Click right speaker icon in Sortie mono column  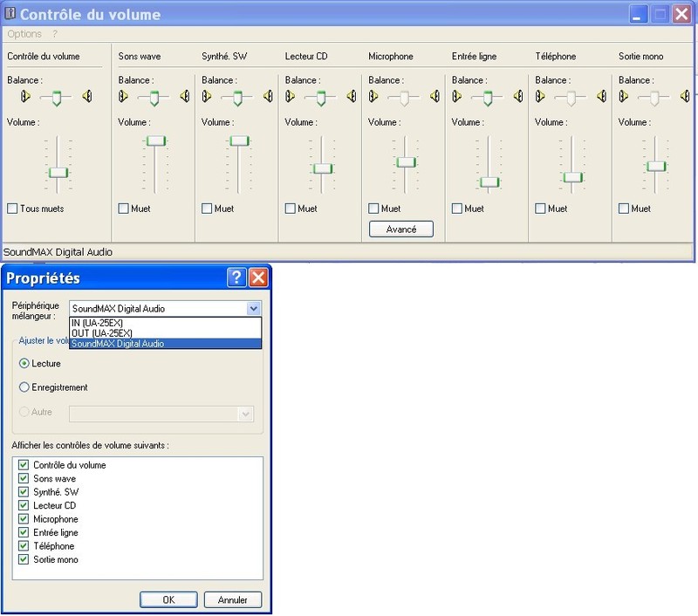pos(685,97)
